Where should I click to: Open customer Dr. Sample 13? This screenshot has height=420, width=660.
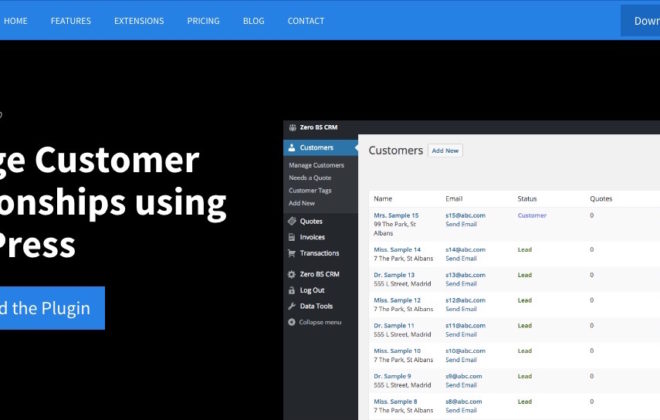click(x=394, y=275)
